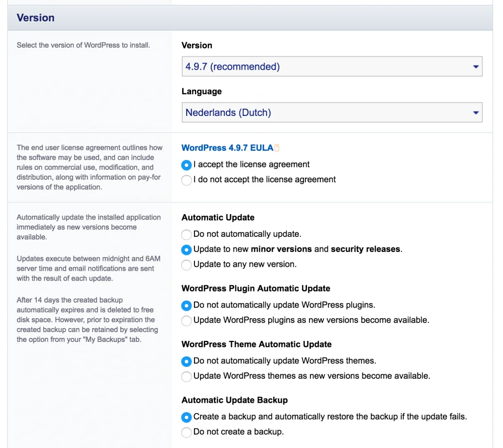Choose update to minor versions and security releases
Image resolution: width=503 pixels, height=448 pixels.
(x=187, y=250)
